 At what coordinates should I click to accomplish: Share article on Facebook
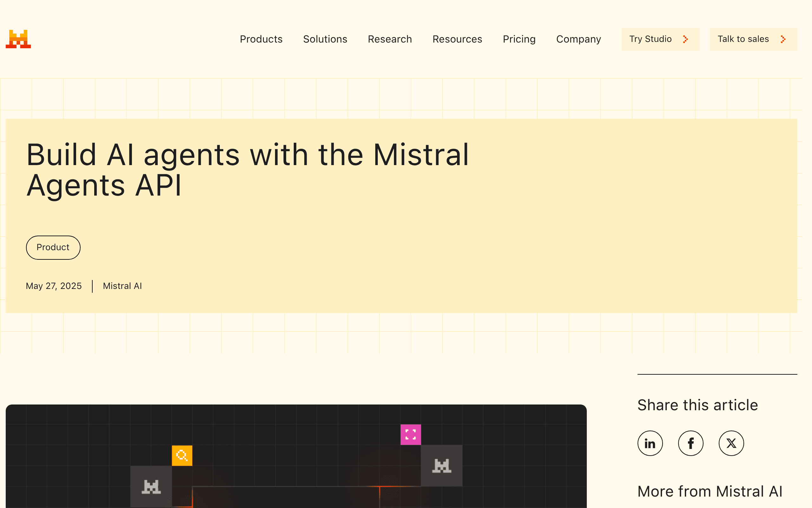[691, 443]
